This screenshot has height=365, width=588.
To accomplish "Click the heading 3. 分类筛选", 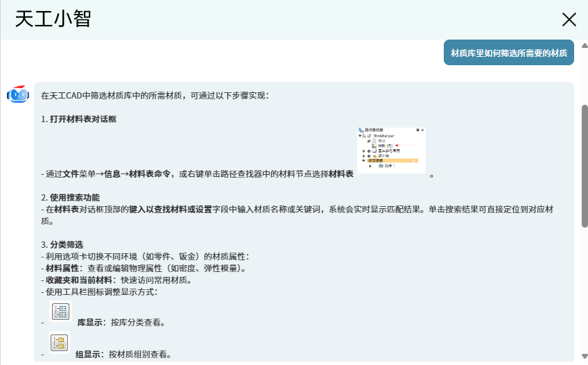I will click(x=62, y=245).
